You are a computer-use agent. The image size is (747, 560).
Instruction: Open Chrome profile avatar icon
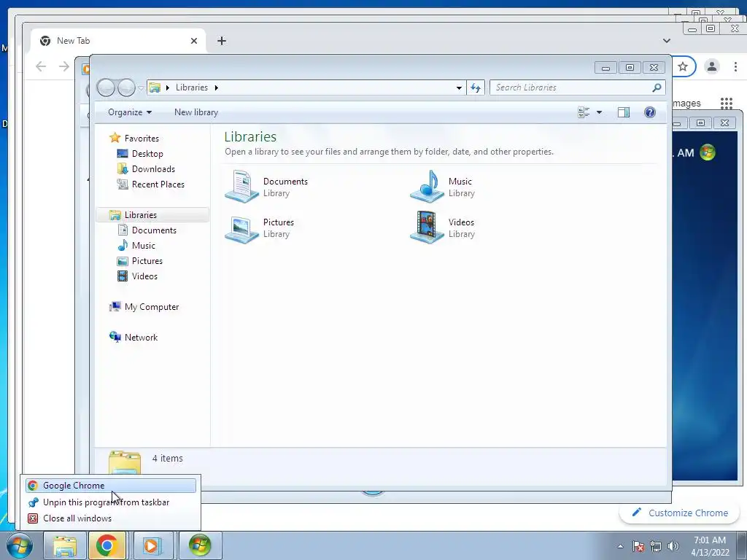[x=712, y=66]
